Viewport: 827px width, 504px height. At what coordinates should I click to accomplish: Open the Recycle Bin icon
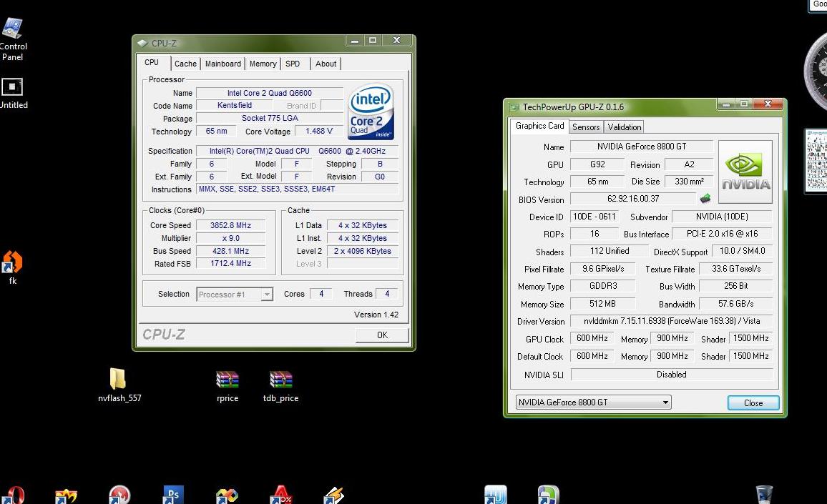[764, 495]
